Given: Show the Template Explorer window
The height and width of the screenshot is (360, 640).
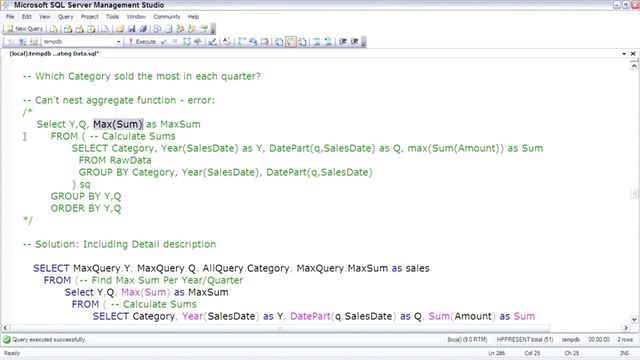Looking at the screenshot, I should pos(192,29).
